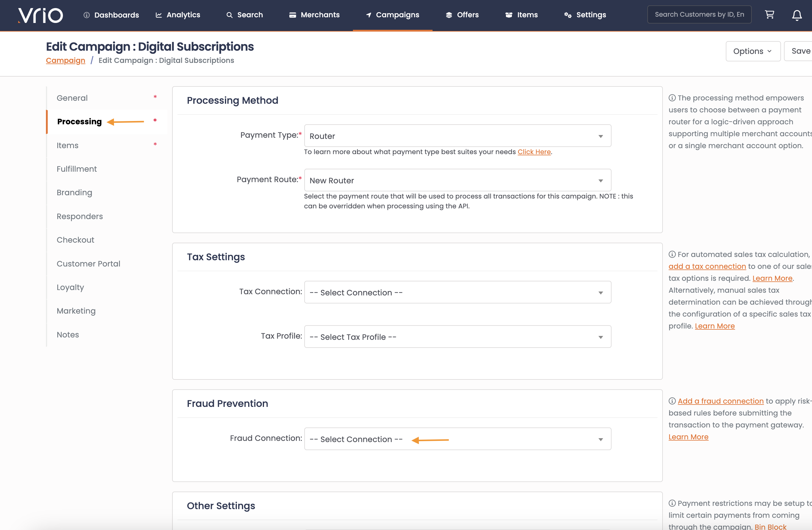Screen dimensions: 812x530
Task: Open the Items top navigation menu
Action: point(521,15)
